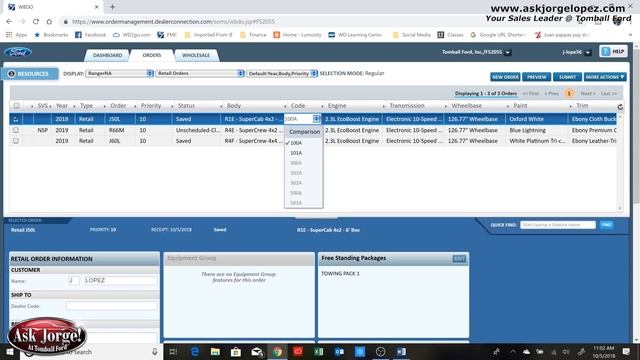Open the j-lope56 user menu
640x360 pixels.
[588, 52]
